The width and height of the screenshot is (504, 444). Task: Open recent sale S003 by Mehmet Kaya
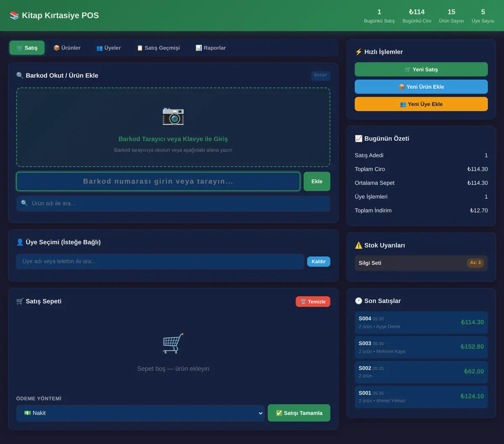(x=421, y=347)
